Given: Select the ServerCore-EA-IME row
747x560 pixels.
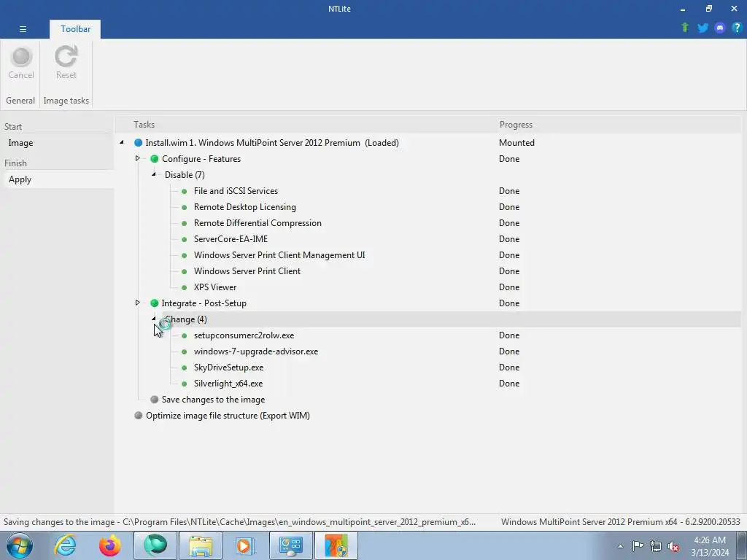Looking at the screenshot, I should point(231,239).
